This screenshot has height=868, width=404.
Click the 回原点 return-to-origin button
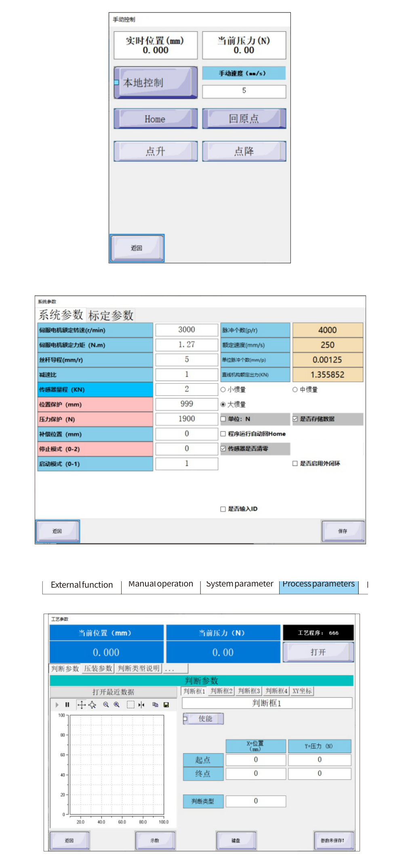[244, 119]
